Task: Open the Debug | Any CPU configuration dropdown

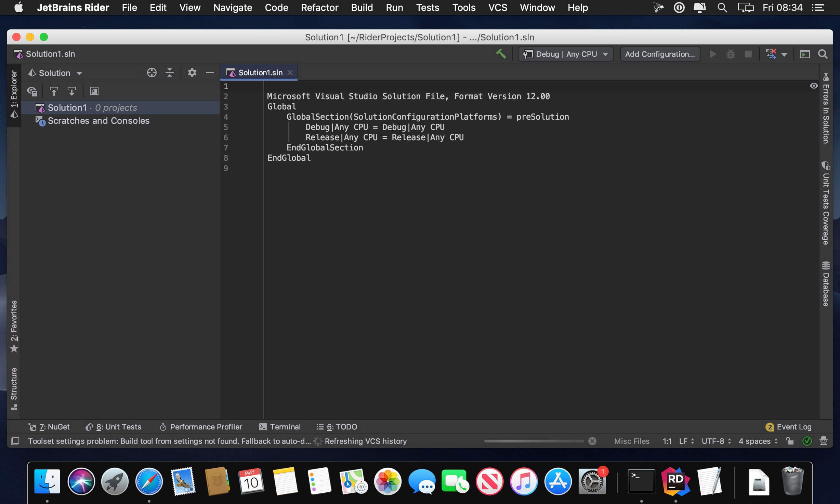Action: coord(565,54)
